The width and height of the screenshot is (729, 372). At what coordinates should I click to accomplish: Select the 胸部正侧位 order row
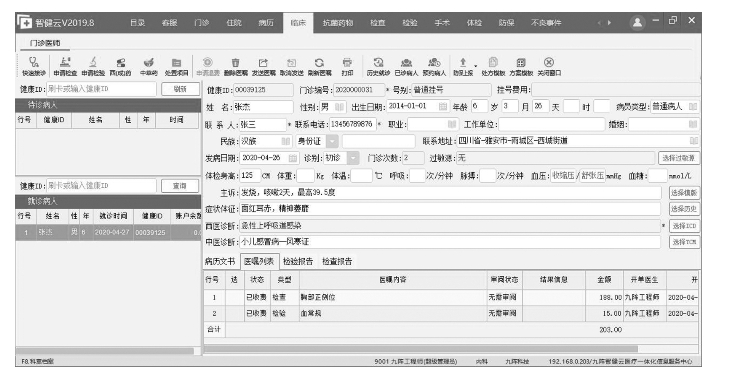tap(451, 297)
